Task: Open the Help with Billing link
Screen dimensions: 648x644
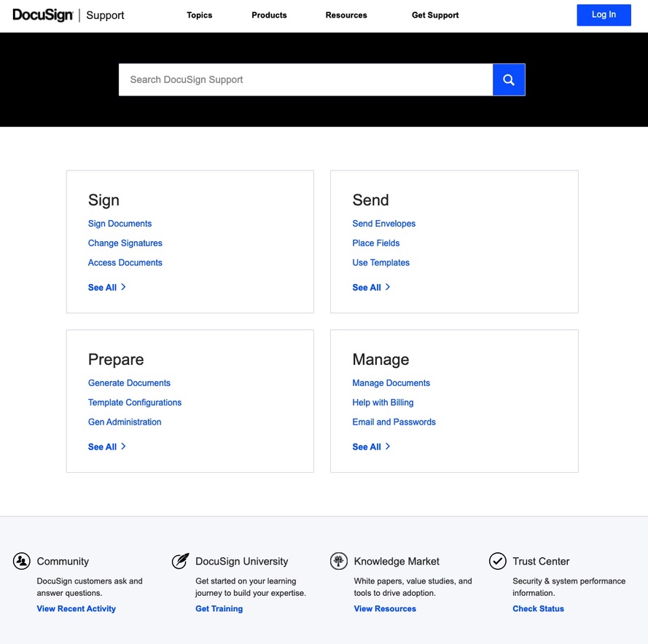Action: [x=383, y=402]
